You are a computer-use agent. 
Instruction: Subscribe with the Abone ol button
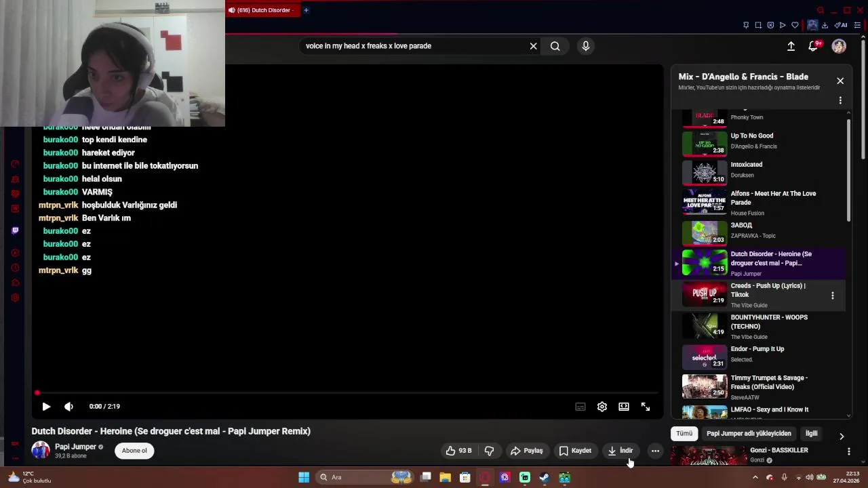pyautogui.click(x=134, y=451)
